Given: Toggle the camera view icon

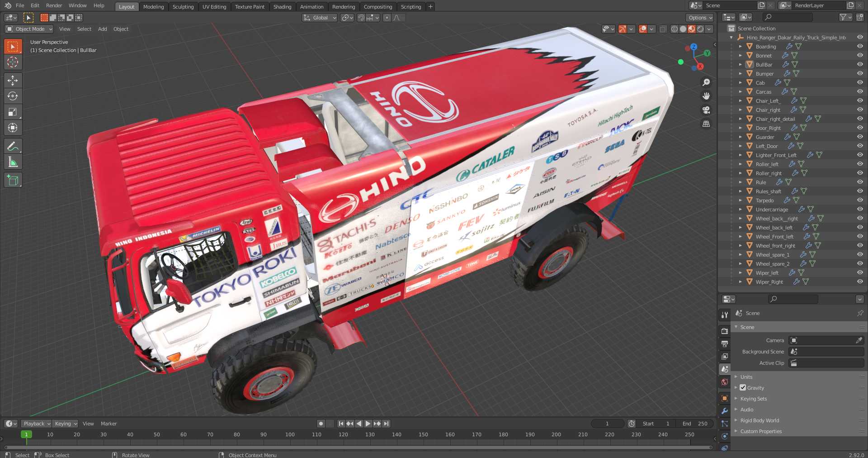Looking at the screenshot, I should [x=706, y=110].
